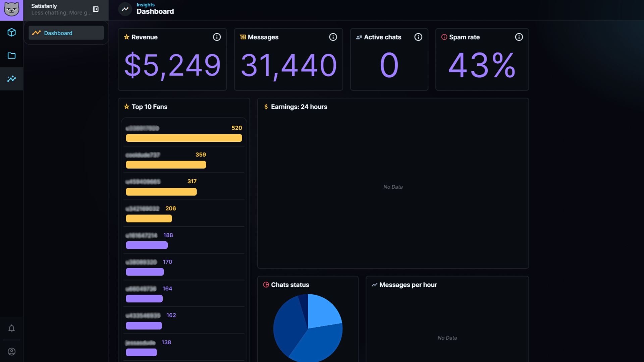The height and width of the screenshot is (362, 644).
Task: Open the folder icon in sidebar
Action: [x=11, y=56]
